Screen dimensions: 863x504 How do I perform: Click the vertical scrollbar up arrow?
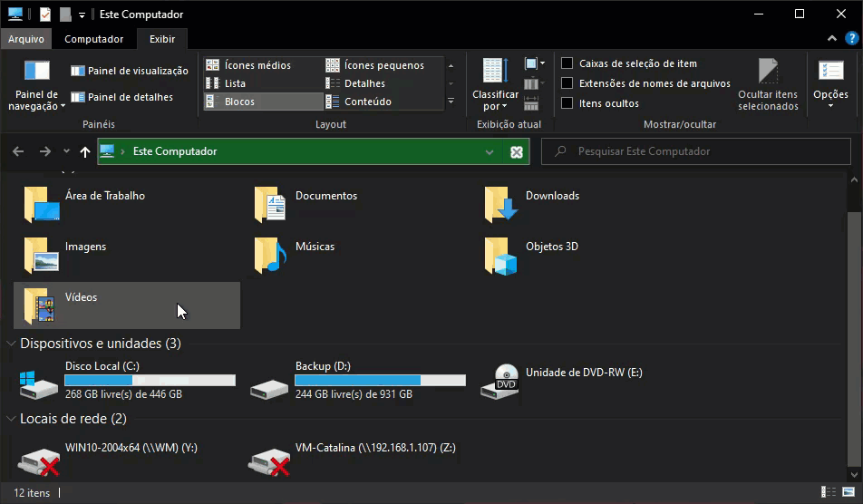(854, 179)
